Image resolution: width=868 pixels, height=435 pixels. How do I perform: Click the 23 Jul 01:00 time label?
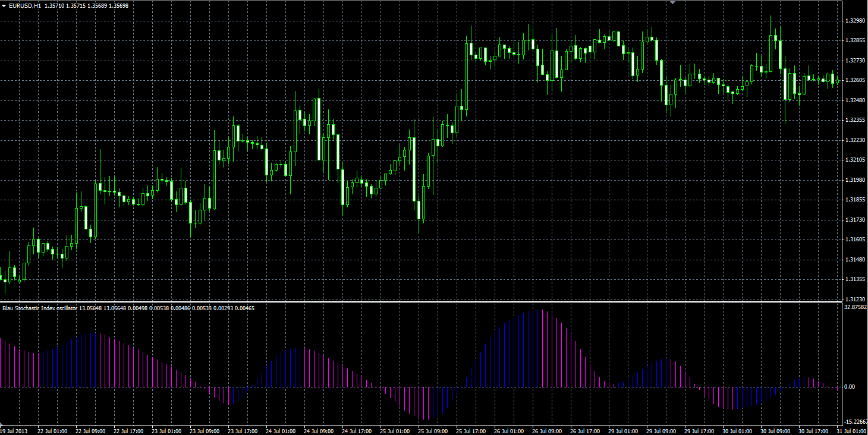[166, 431]
